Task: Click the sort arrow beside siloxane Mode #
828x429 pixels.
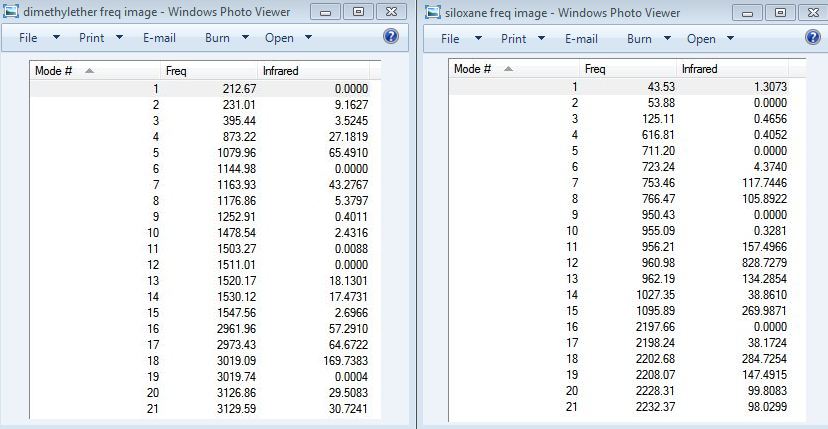Action: click(509, 69)
